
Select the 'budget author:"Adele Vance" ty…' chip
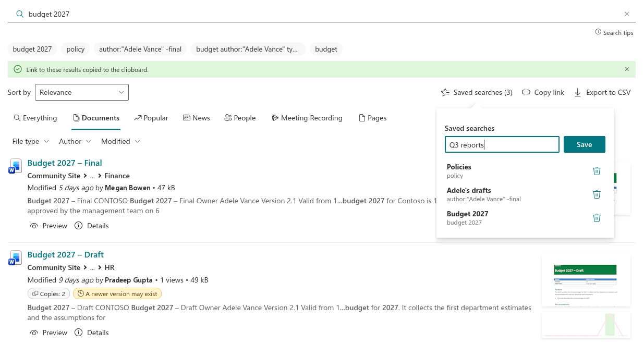point(248,49)
